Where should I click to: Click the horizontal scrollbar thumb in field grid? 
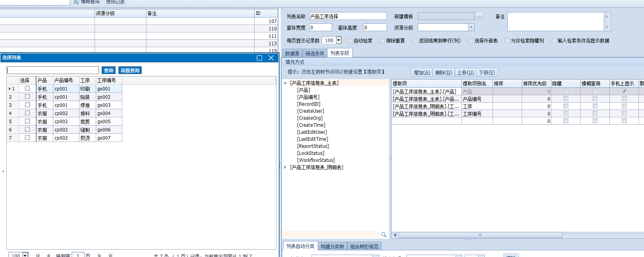(480, 235)
